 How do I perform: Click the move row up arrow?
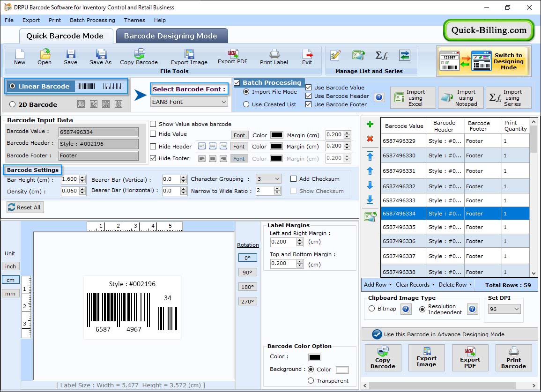[370, 171]
